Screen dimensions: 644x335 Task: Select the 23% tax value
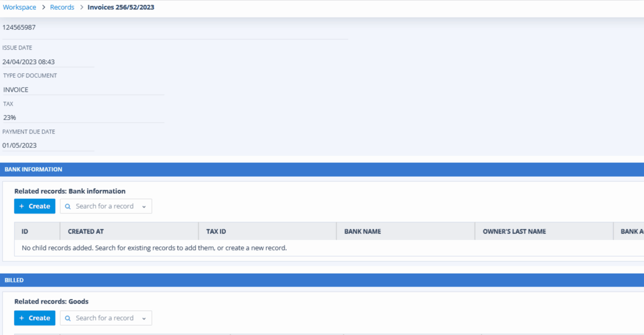[x=10, y=118]
